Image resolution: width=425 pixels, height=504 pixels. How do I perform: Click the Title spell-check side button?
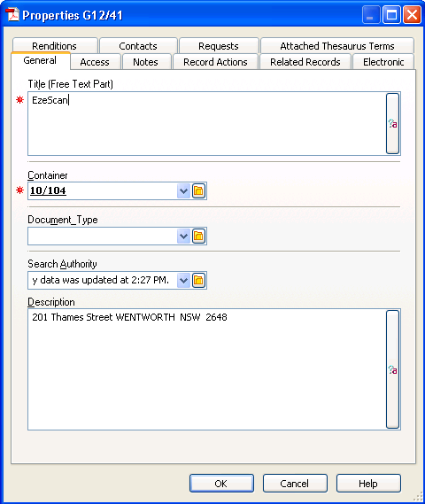(392, 124)
